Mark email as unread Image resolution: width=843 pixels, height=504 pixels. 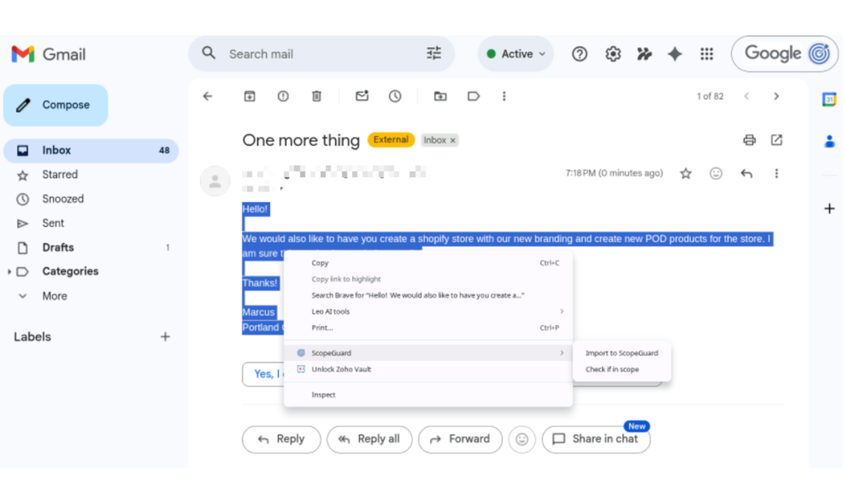(362, 96)
